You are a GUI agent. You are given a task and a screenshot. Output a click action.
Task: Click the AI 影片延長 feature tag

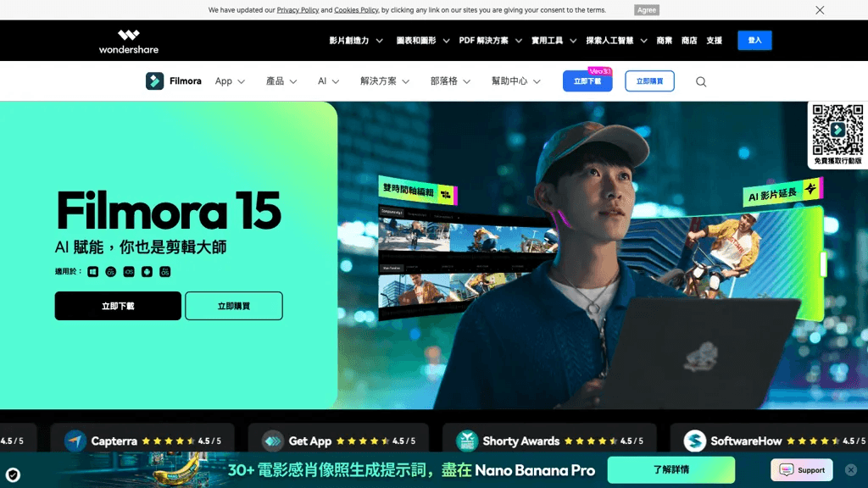[x=782, y=191]
